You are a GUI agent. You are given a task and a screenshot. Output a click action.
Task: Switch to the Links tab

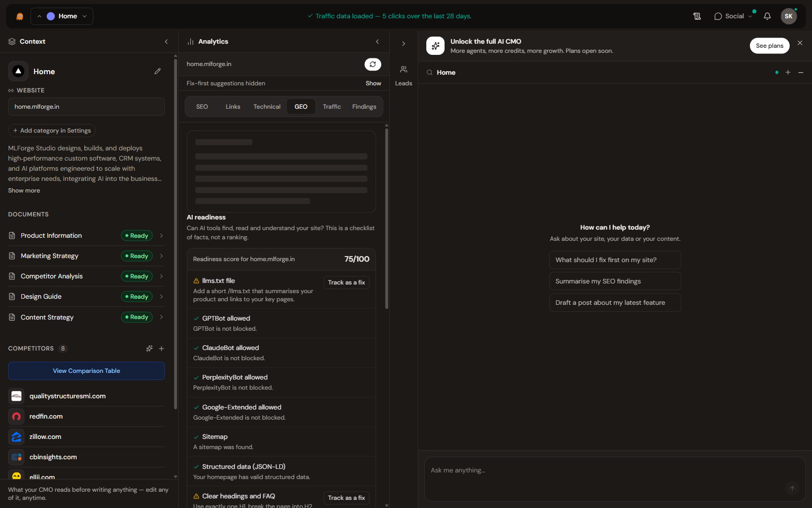coord(233,107)
